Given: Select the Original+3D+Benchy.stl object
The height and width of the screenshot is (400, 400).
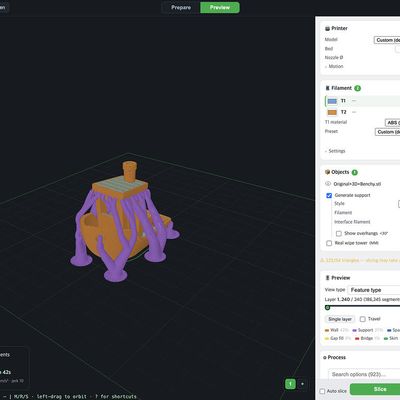Looking at the screenshot, I should pos(357,184).
